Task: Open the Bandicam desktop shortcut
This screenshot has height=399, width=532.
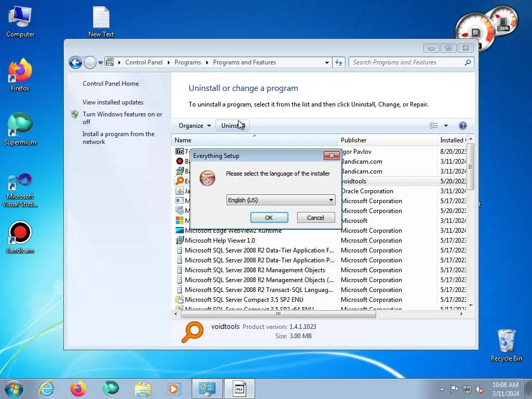Action: click(x=20, y=237)
